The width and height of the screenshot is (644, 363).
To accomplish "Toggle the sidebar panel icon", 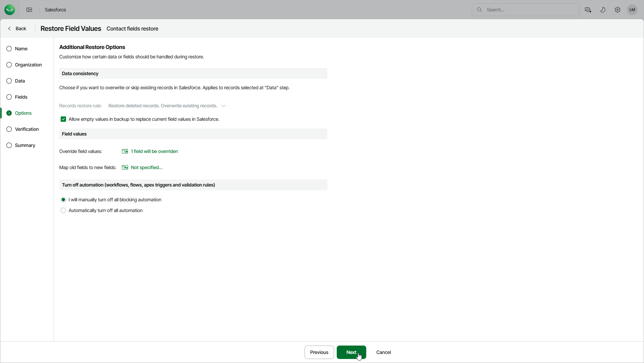I will tap(29, 10).
